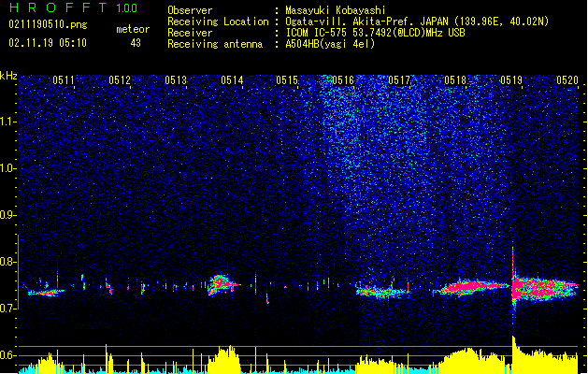Click the long echo trail near 0518
Image resolution: width=588 pixels, height=374 pixels.
(470, 287)
